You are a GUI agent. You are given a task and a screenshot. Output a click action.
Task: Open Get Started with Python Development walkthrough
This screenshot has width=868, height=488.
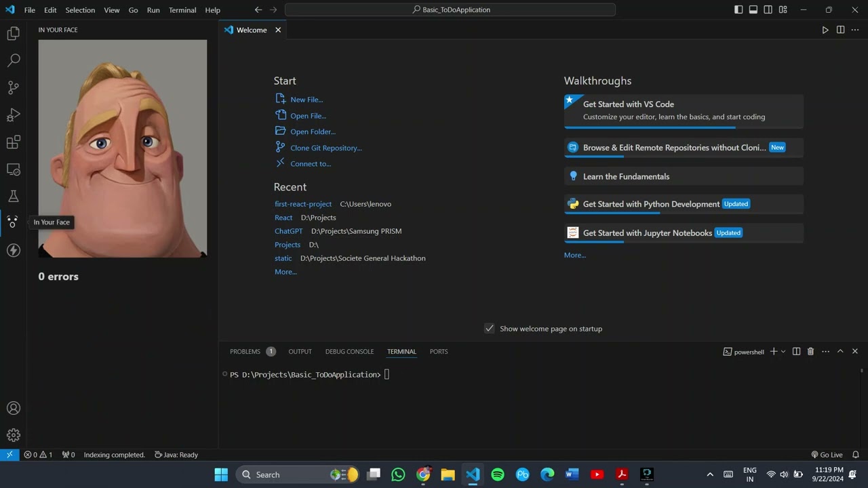[x=684, y=204]
